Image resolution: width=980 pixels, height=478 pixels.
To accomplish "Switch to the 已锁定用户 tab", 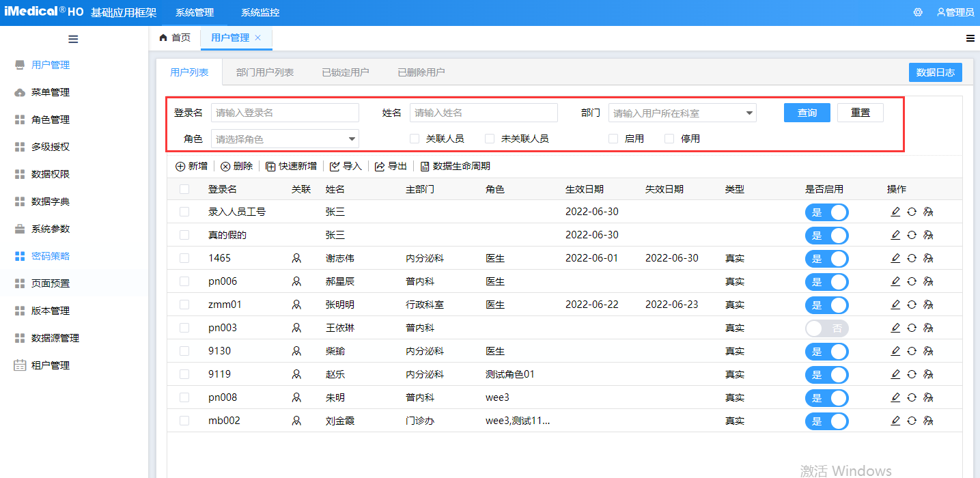I will click(x=346, y=71).
